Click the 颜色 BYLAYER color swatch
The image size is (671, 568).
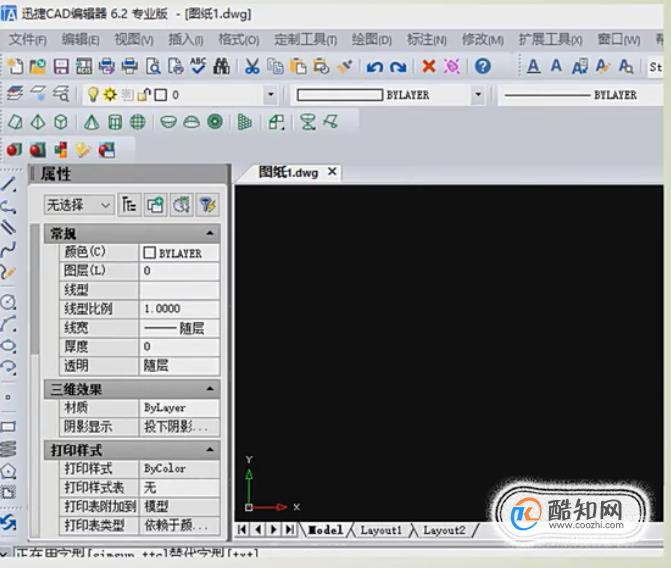click(149, 253)
